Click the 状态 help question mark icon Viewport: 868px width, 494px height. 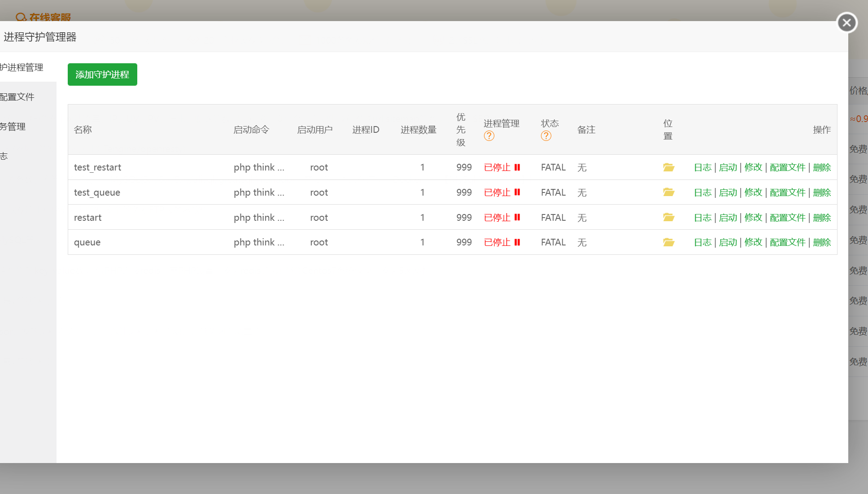pos(546,136)
